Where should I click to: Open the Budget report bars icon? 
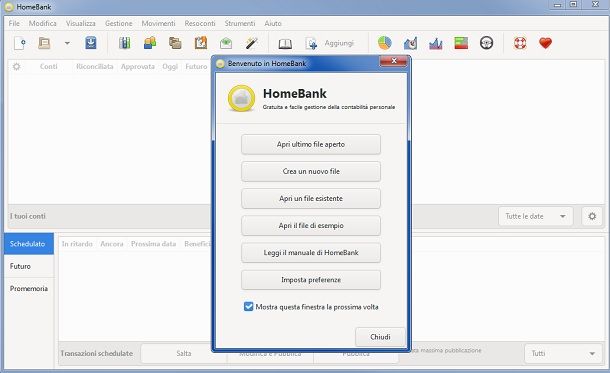pyautogui.click(x=461, y=43)
